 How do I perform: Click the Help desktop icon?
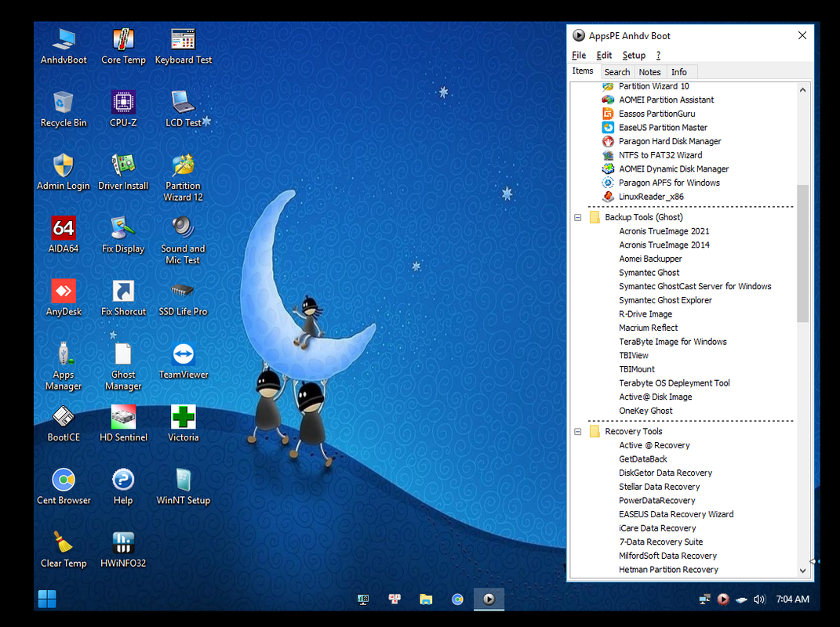123,486
